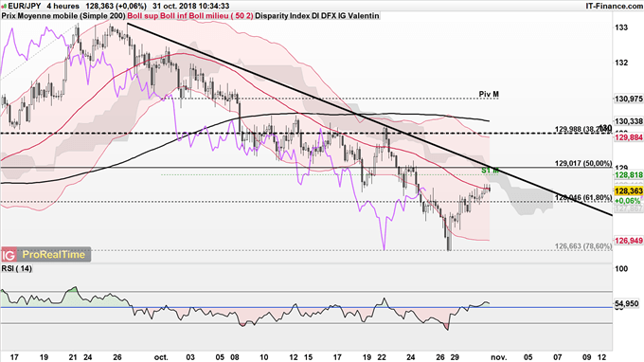Viewport: 644px width, 362px height.
Task: Click the yellow 128,363 current price tag
Action: pos(629,191)
